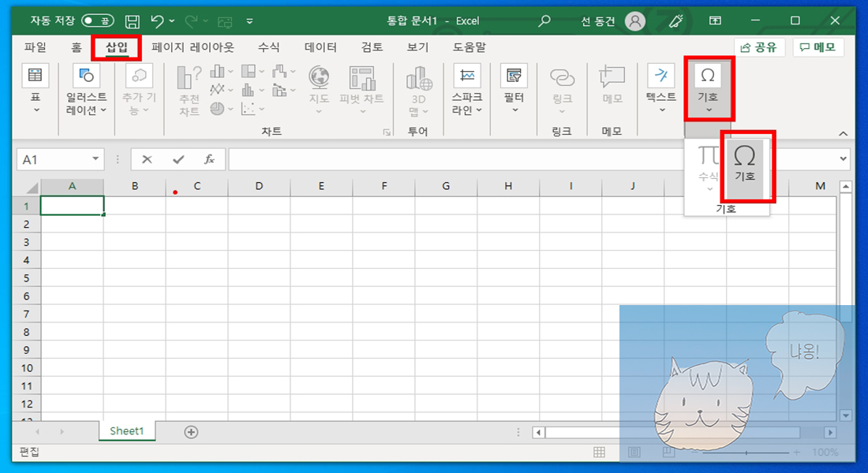Click the Select All corner triangle

pyautogui.click(x=32, y=188)
